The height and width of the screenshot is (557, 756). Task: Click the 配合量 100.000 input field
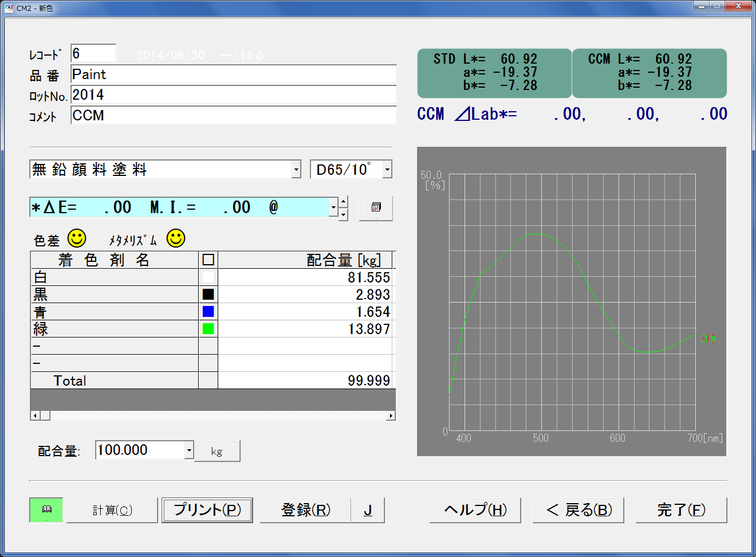pos(140,450)
